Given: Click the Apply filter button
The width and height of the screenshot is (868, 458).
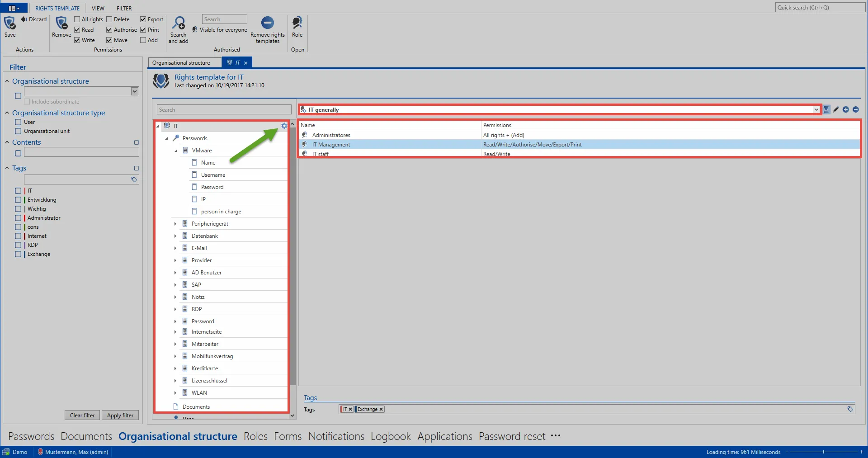Looking at the screenshot, I should click(120, 416).
